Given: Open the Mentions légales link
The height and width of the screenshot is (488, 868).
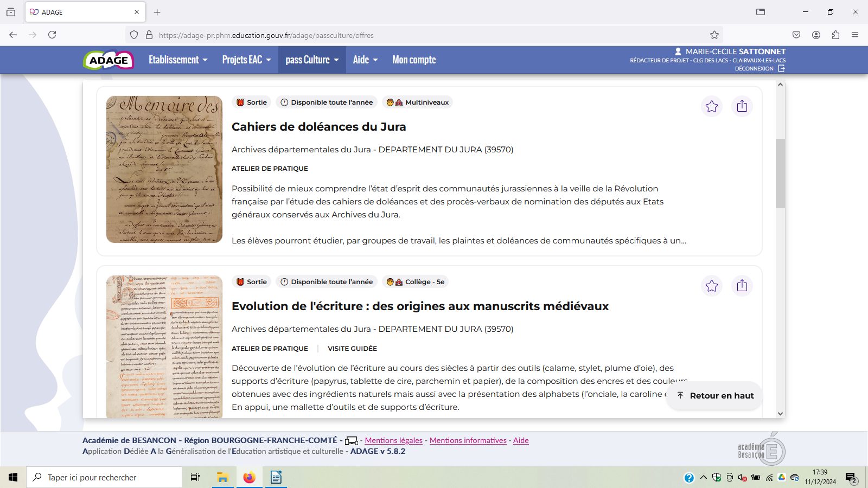Looking at the screenshot, I should (393, 440).
